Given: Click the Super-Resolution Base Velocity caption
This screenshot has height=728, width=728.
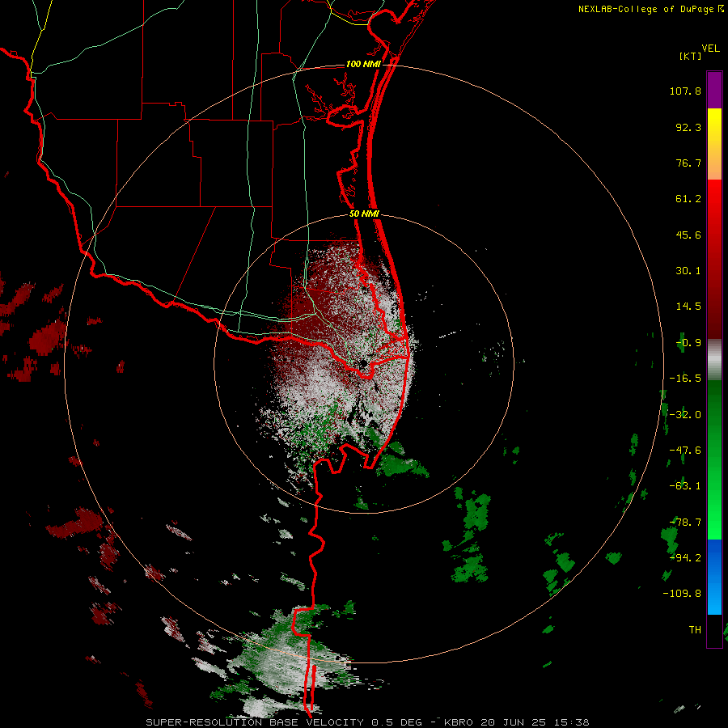Looking at the screenshot, I should pyautogui.click(x=367, y=722).
